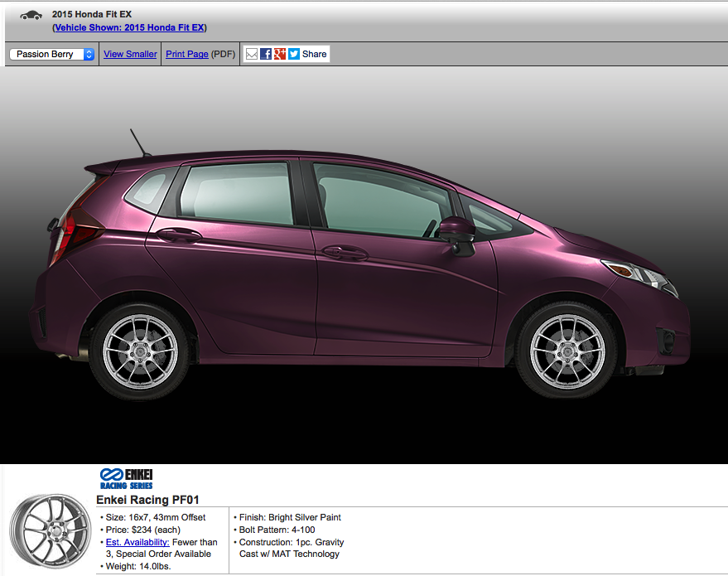Click the car silhouette icon
728x576 pixels.
tap(31, 16)
